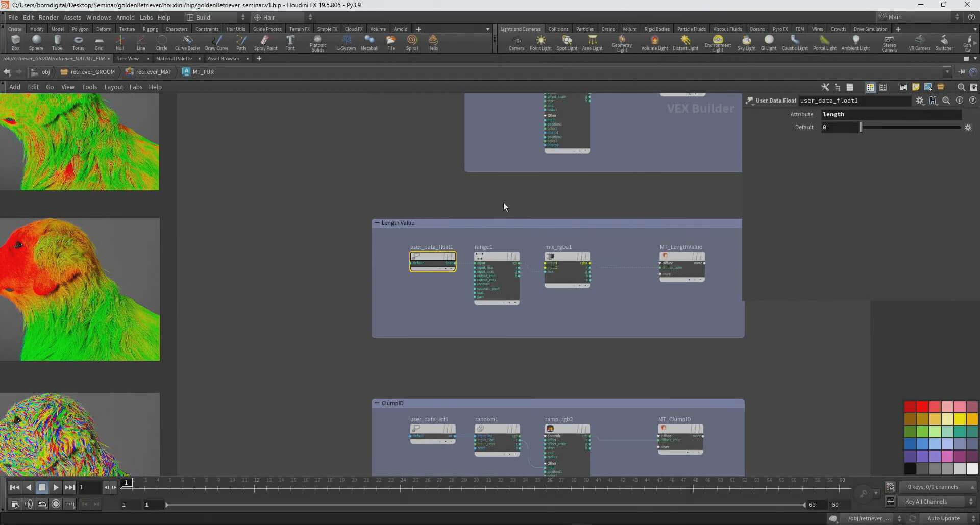
Task: Open the Render menu
Action: click(x=48, y=17)
